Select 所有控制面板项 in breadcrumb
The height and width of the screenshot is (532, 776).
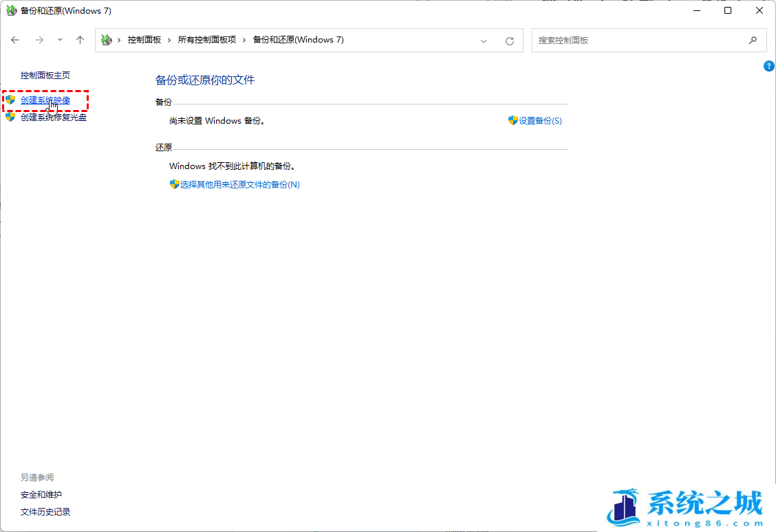pos(206,40)
